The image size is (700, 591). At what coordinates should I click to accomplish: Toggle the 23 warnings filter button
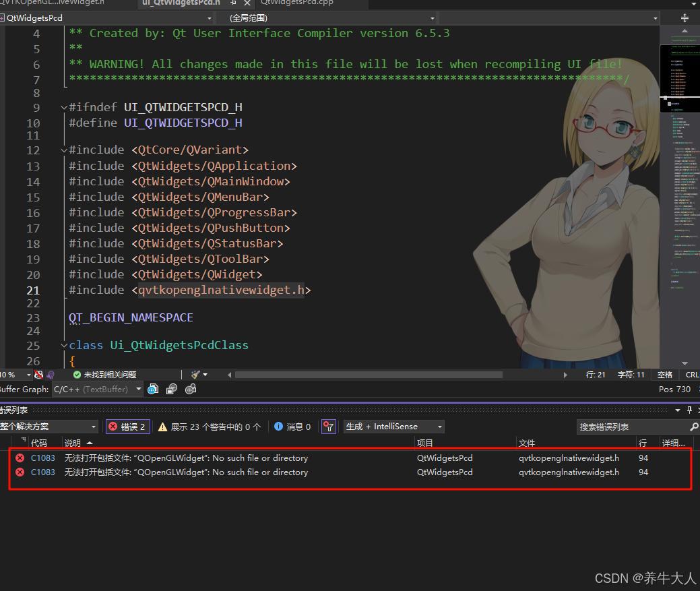pyautogui.click(x=210, y=427)
